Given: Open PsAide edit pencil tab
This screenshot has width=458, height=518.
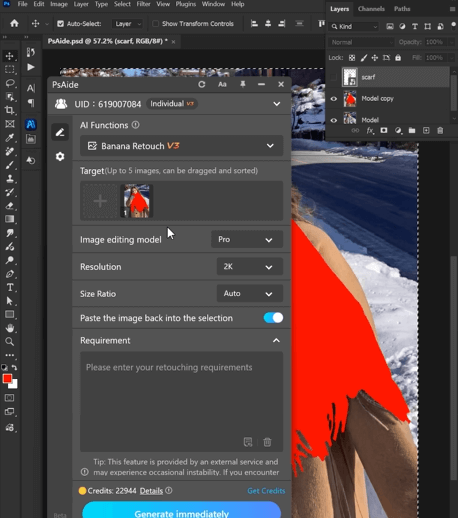Looking at the screenshot, I should click(x=60, y=132).
